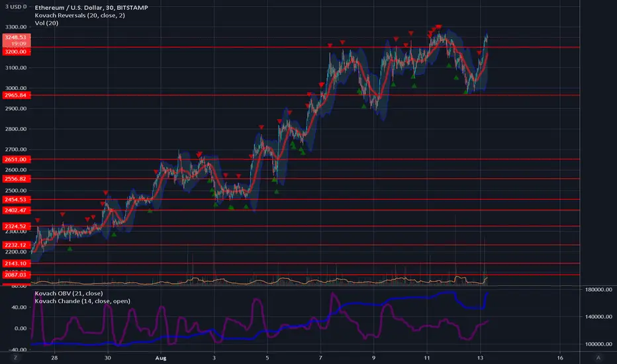Click the 100000.00 OBV scale label
The width and height of the screenshot is (617, 364).
pos(598,344)
